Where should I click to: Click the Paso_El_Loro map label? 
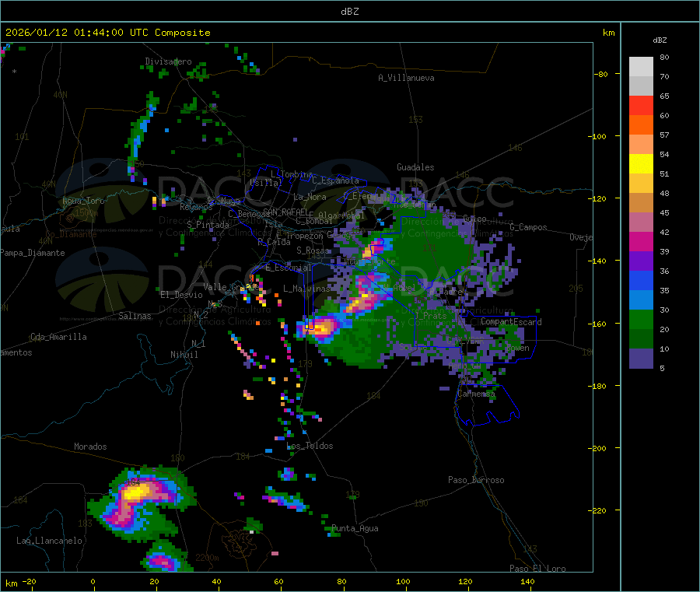click(x=537, y=569)
